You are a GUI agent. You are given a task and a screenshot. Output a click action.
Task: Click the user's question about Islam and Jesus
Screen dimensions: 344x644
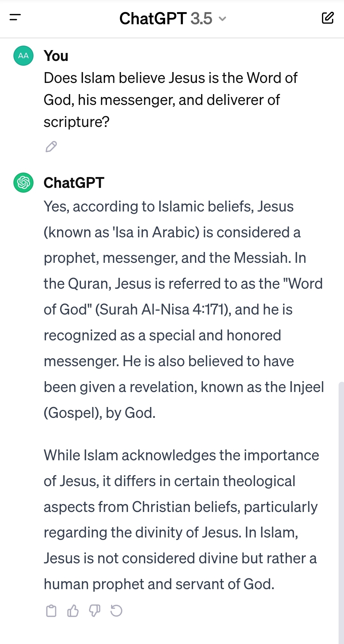170,100
